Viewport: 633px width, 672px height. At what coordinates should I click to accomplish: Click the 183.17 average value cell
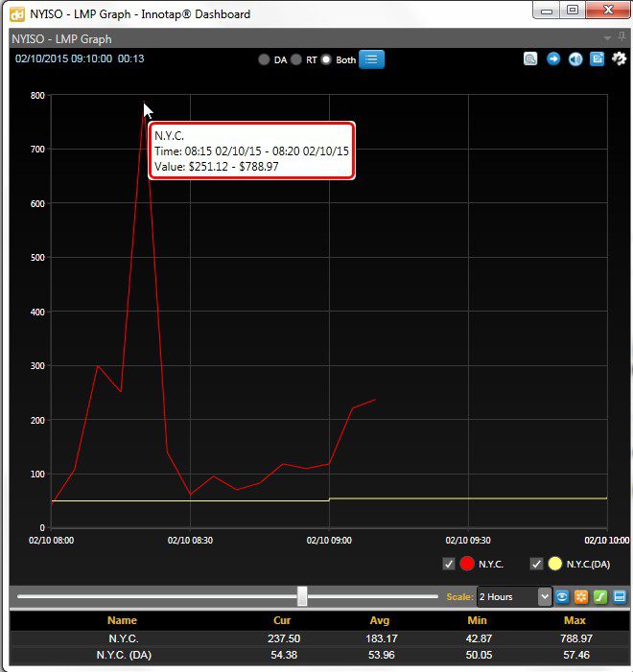(x=382, y=638)
